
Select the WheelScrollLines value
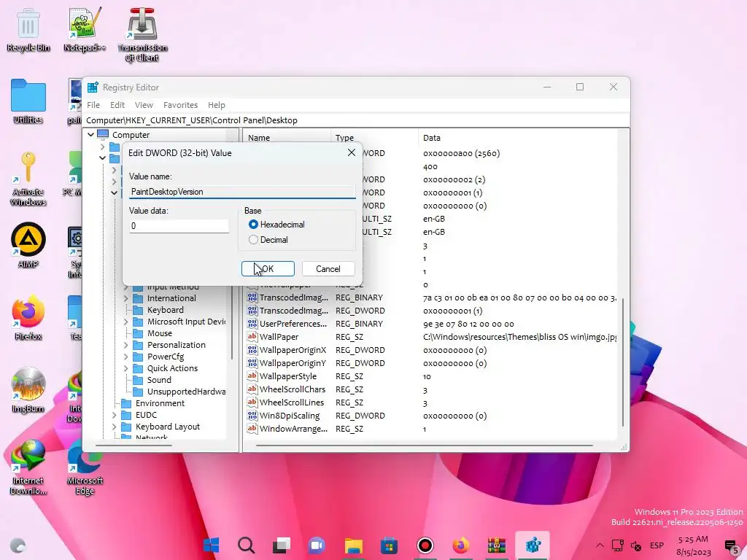click(292, 402)
